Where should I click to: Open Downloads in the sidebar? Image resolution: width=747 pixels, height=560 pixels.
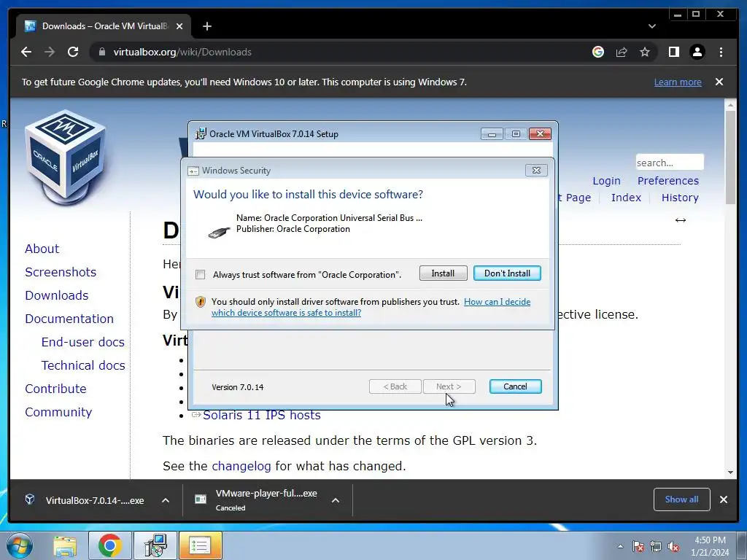coord(57,295)
